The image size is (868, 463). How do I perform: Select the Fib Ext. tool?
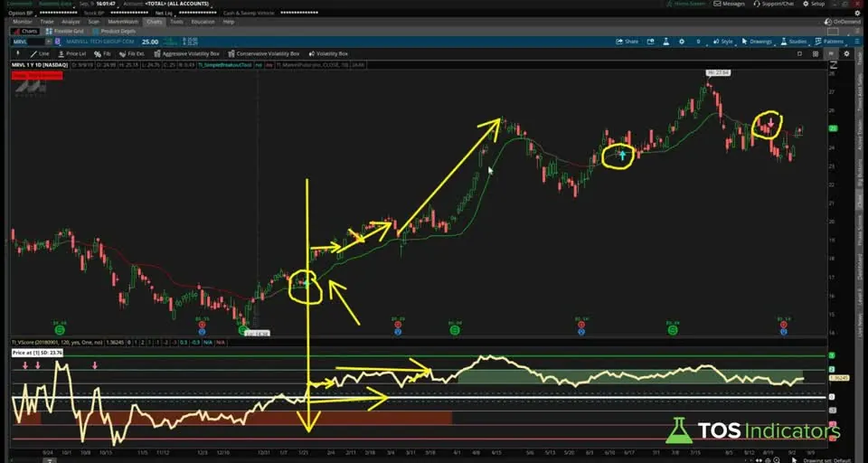pyautogui.click(x=131, y=53)
